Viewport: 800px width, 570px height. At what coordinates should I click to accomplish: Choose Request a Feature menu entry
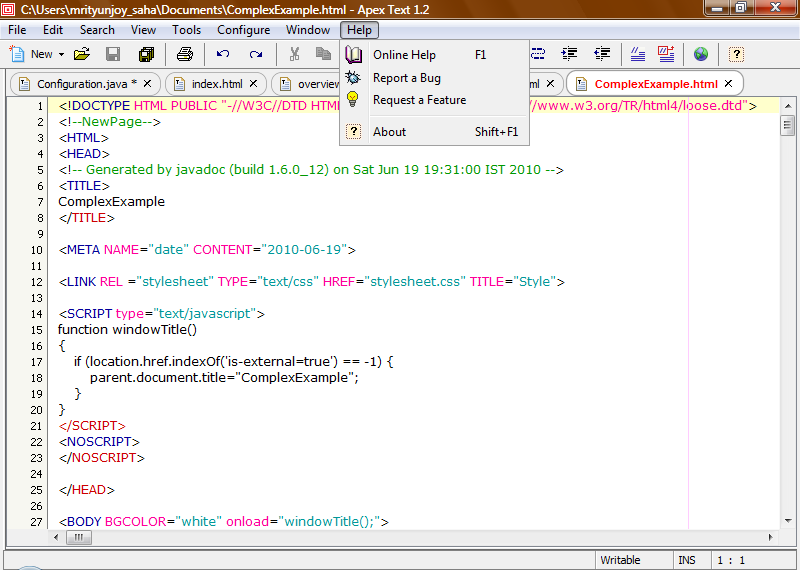pos(434,100)
